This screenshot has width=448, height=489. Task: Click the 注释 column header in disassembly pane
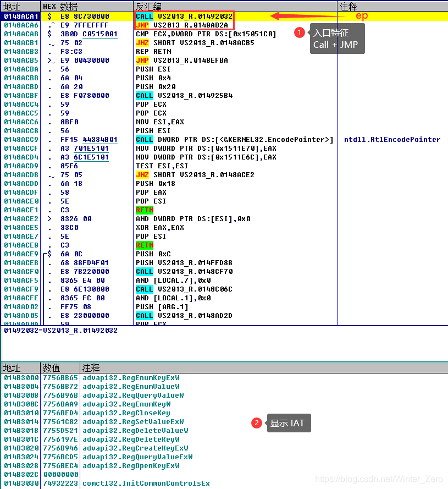click(x=393, y=7)
